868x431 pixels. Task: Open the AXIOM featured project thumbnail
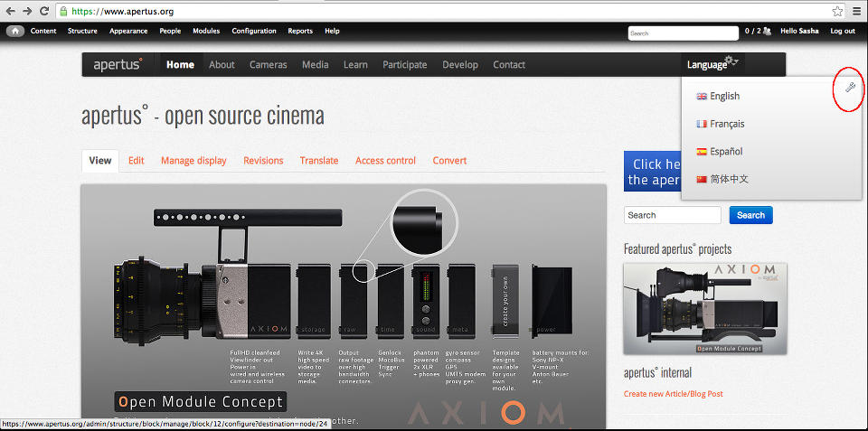coord(705,309)
